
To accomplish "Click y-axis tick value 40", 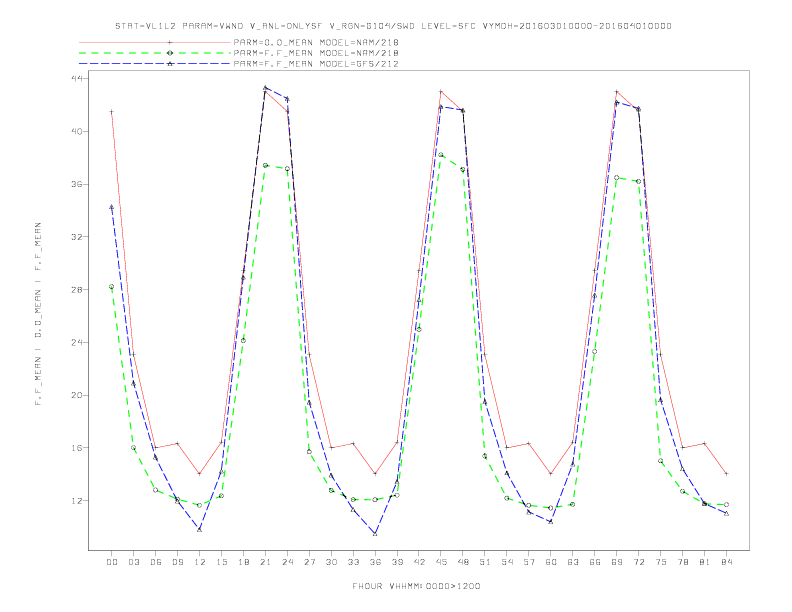I will pyautogui.click(x=78, y=131).
